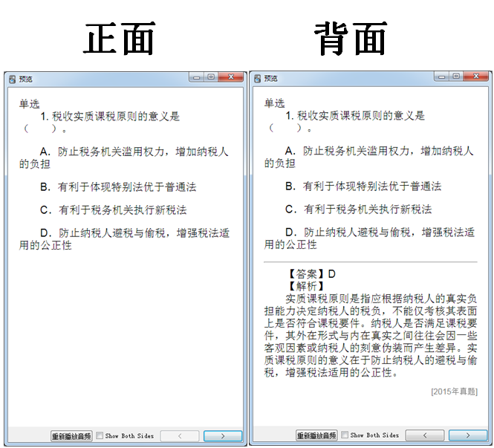Click option C text in right window
Viewport: 494px width, 448px height.
click(x=359, y=210)
